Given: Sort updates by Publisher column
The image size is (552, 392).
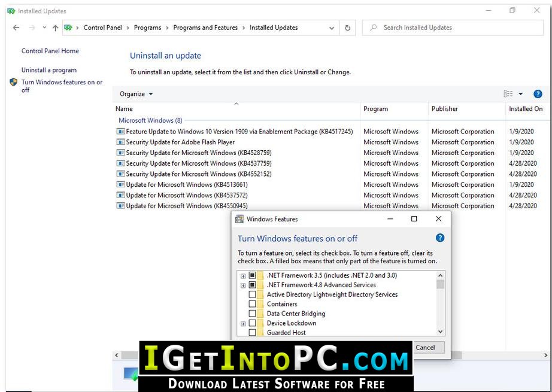Looking at the screenshot, I should [x=467, y=109].
